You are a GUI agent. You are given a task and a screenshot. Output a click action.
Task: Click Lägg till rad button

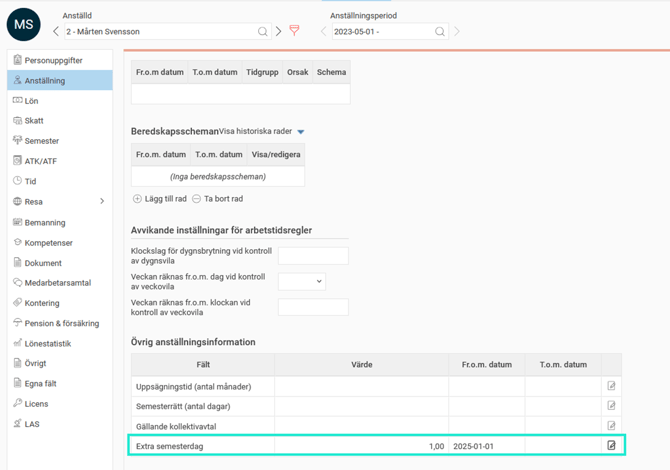(x=160, y=199)
